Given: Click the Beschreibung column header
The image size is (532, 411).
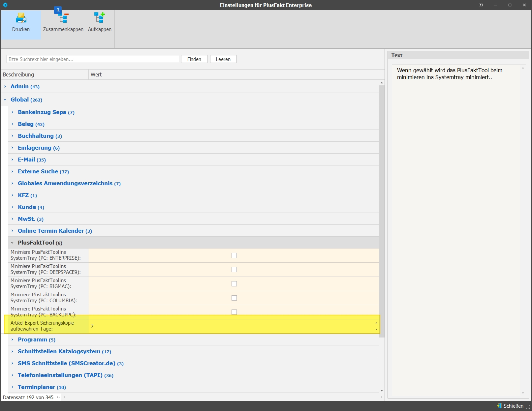Looking at the screenshot, I should tap(45, 74).
